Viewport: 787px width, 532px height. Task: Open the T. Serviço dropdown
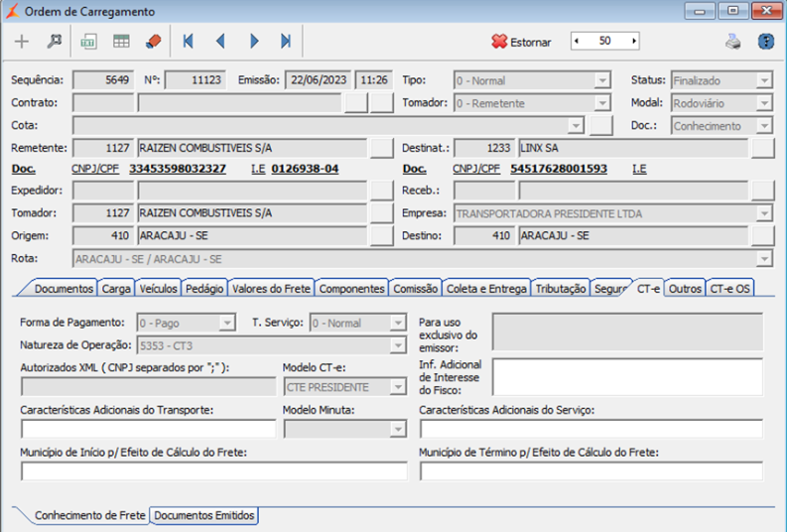pyautogui.click(x=398, y=323)
